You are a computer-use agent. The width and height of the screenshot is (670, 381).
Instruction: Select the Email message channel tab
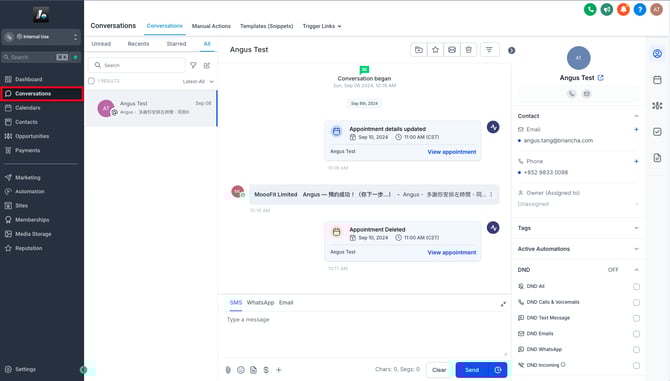pyautogui.click(x=286, y=302)
